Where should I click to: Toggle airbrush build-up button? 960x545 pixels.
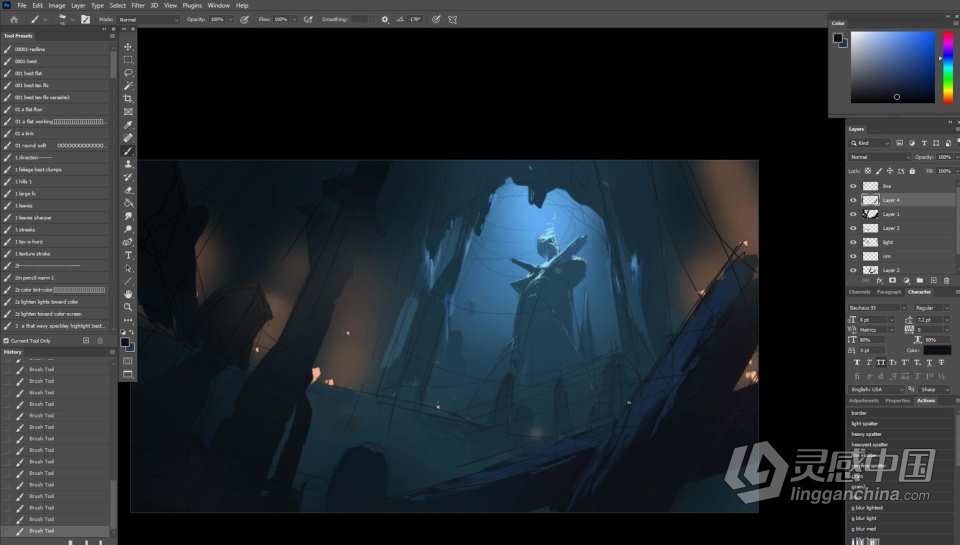coord(308,20)
